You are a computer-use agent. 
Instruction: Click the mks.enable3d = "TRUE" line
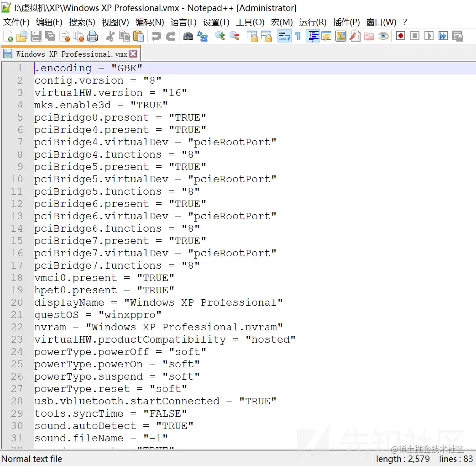point(101,105)
